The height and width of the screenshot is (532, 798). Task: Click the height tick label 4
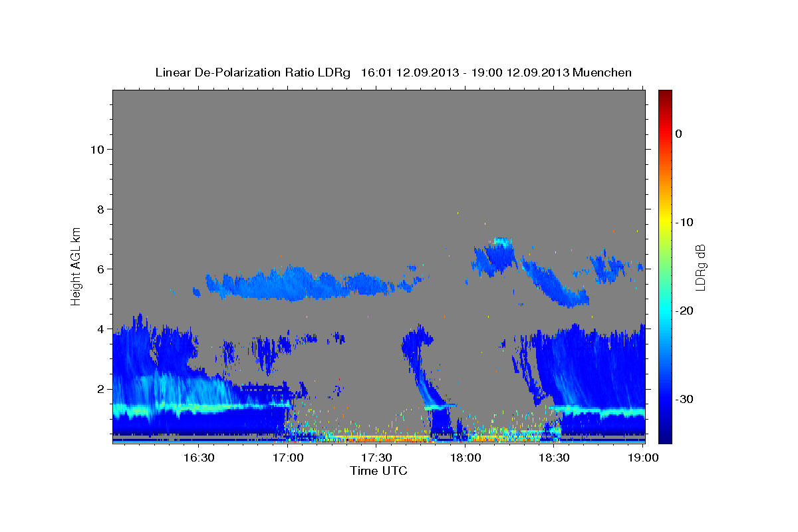[100, 329]
